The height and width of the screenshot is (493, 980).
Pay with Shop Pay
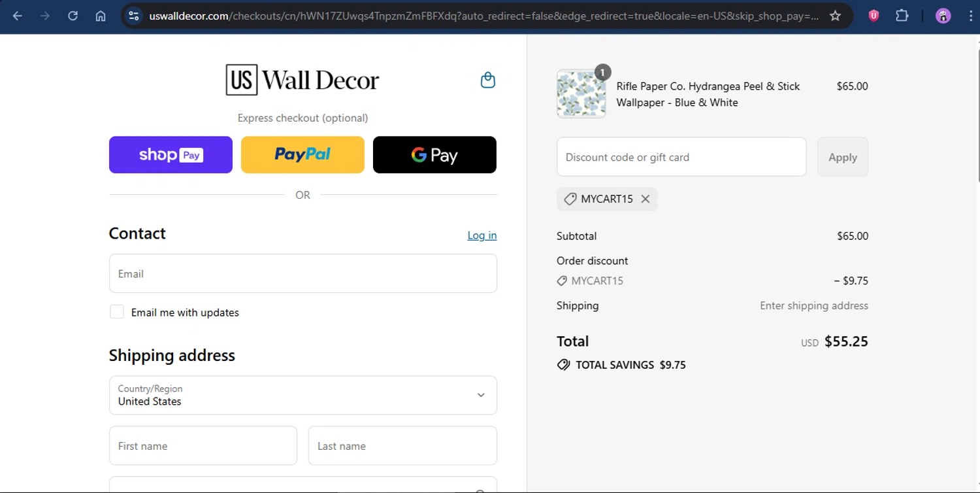(x=171, y=155)
